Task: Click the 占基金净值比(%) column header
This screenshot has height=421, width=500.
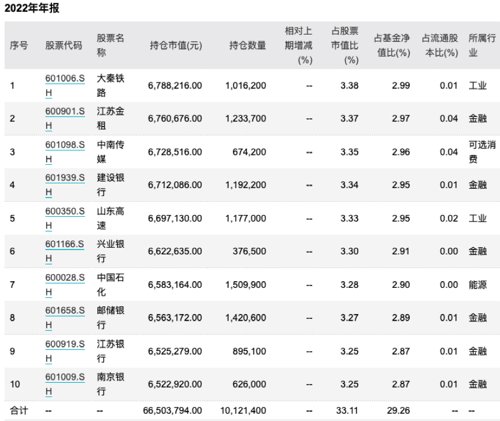Action: (392, 45)
